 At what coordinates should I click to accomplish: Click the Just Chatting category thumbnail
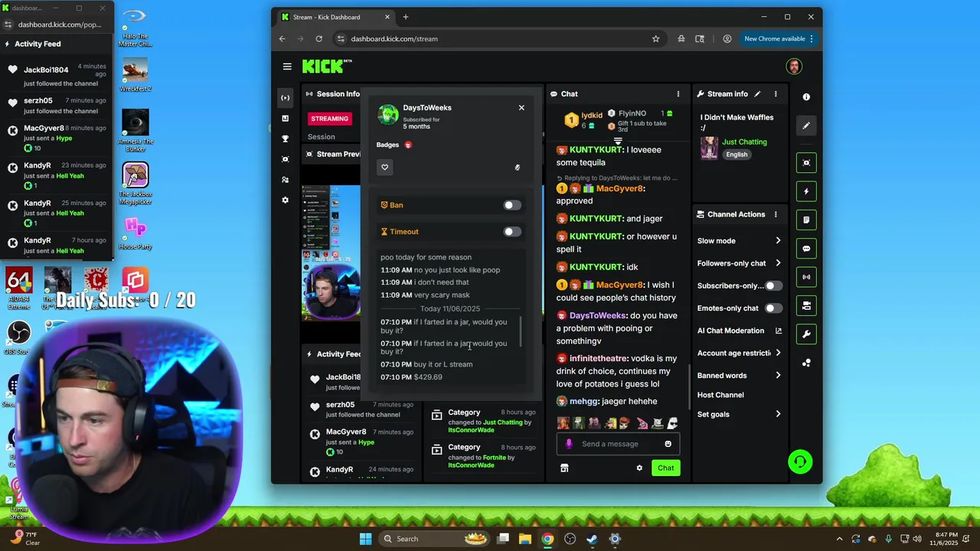pos(710,148)
